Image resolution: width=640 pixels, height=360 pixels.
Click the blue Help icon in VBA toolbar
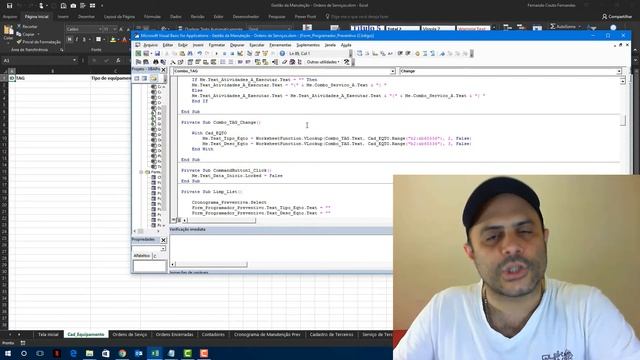tap(282, 53)
